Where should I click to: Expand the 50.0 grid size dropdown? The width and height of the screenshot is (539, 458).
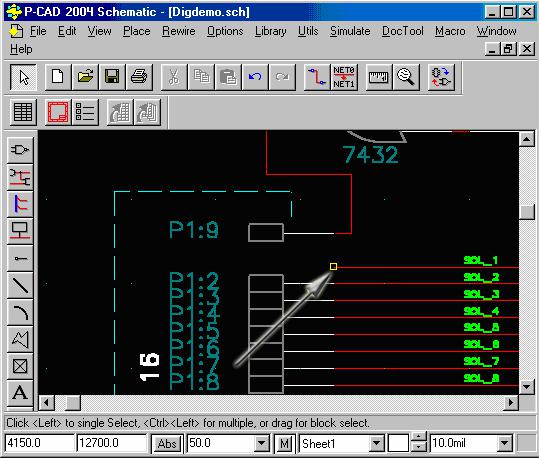tap(262, 443)
